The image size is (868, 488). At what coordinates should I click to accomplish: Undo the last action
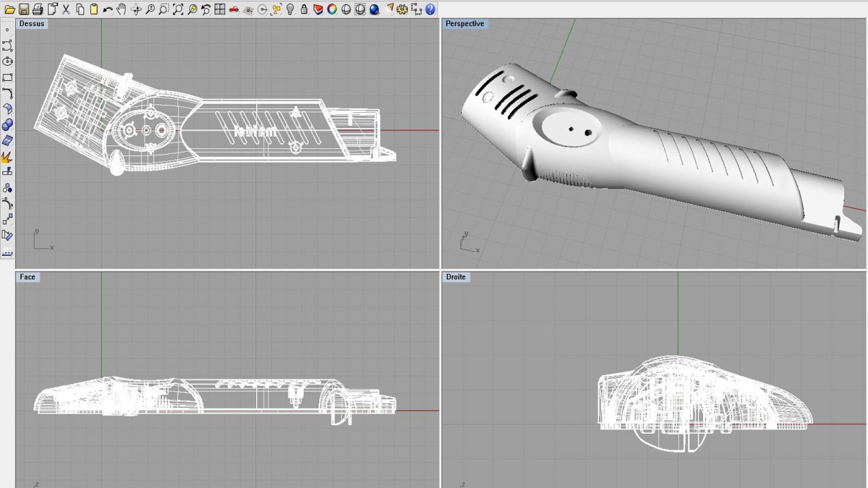(108, 9)
